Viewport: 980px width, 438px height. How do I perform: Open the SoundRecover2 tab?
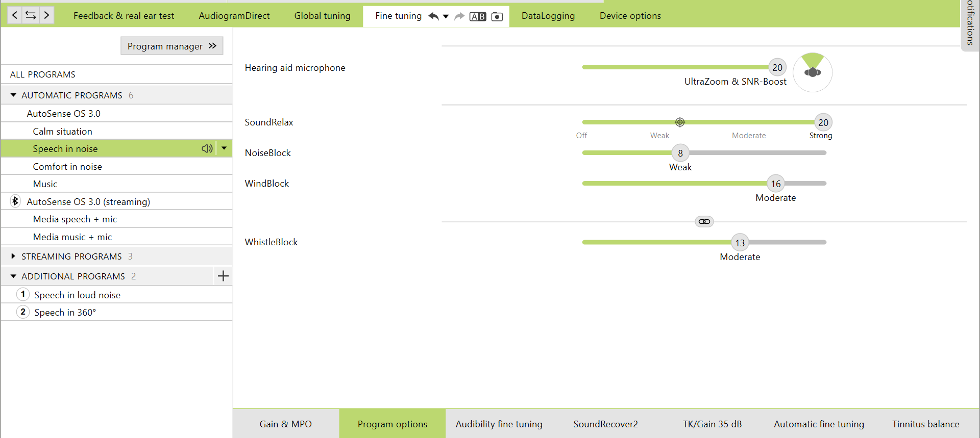coord(605,424)
